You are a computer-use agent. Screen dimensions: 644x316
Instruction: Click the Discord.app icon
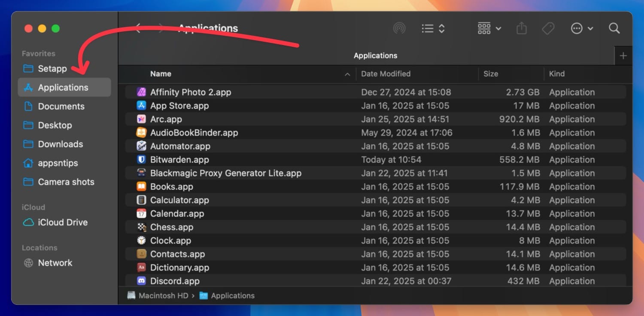tap(141, 281)
